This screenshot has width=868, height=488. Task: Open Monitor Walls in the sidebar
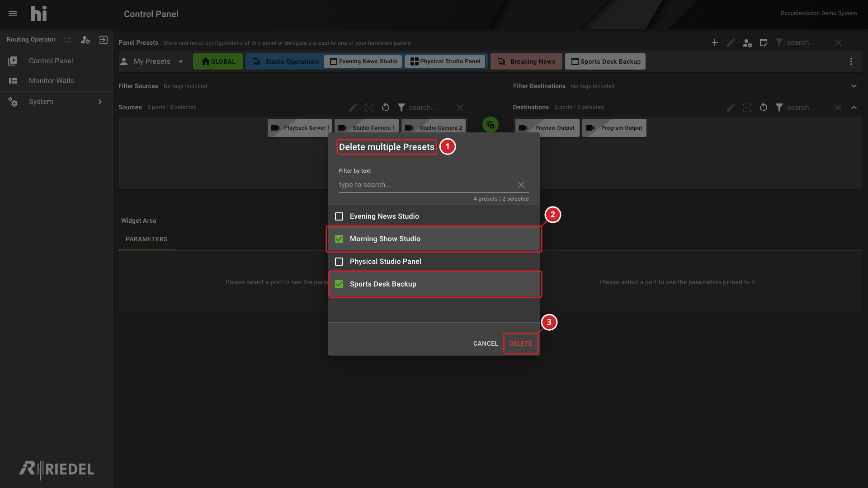(56, 81)
